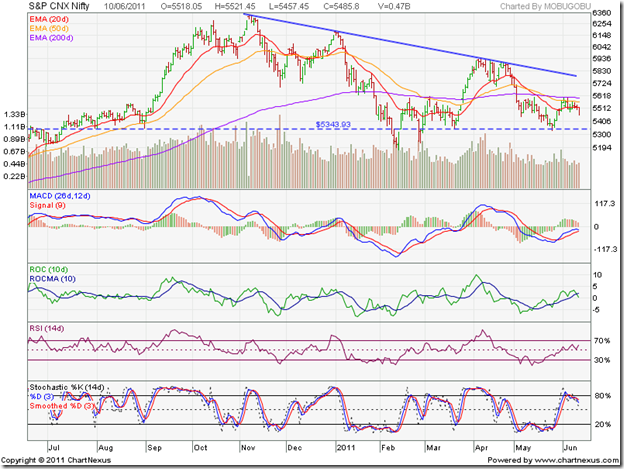Click the Signal (9) legend label

point(47,205)
